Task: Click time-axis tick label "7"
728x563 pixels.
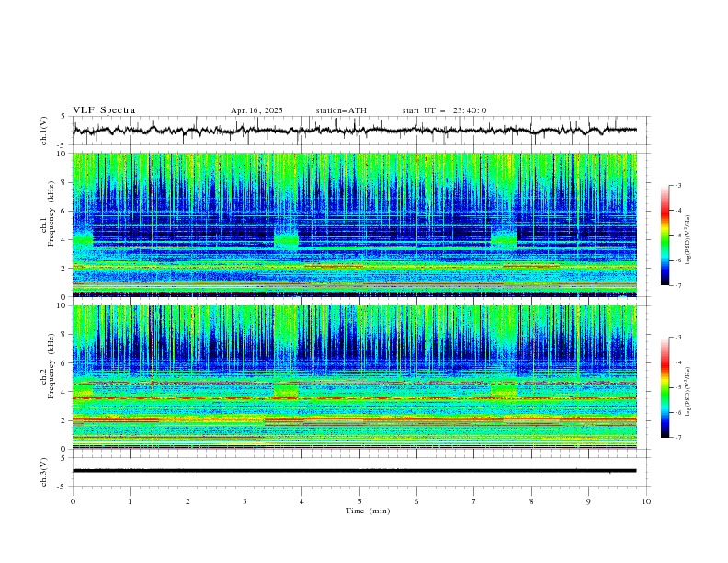Action: 474,501
